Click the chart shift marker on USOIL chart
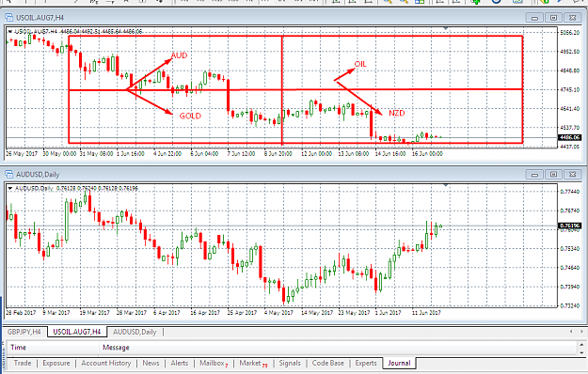 click(x=446, y=28)
